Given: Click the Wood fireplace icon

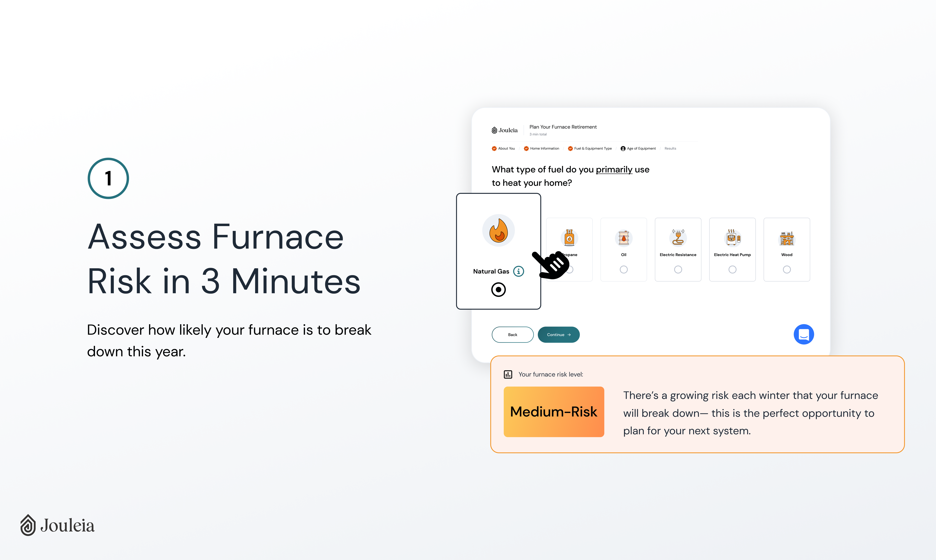Looking at the screenshot, I should tap(787, 238).
